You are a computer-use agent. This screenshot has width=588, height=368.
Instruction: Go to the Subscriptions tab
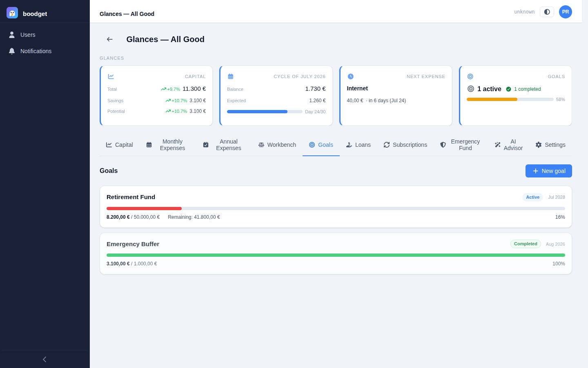point(405,145)
